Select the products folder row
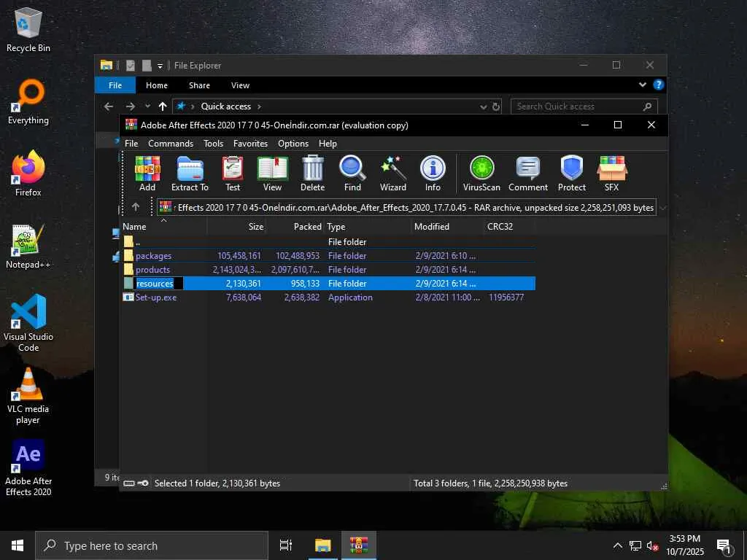Image resolution: width=747 pixels, height=560 pixels. pyautogui.click(x=328, y=270)
